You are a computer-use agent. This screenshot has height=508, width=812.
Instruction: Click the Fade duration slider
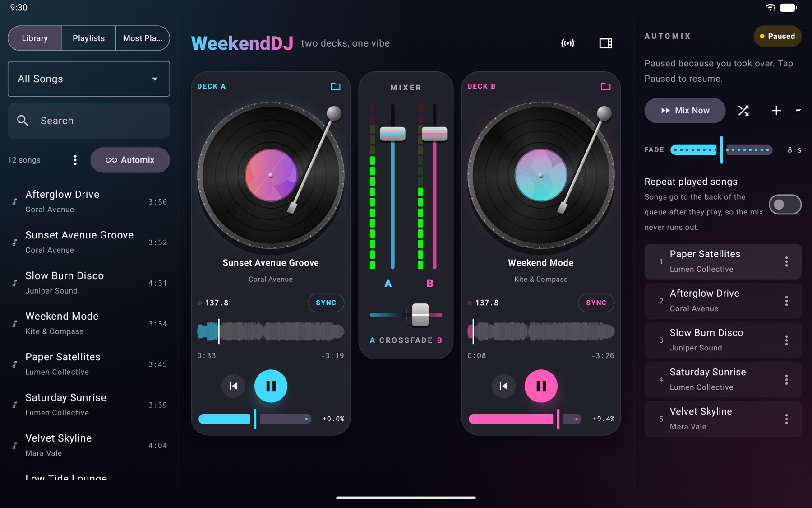click(x=721, y=149)
